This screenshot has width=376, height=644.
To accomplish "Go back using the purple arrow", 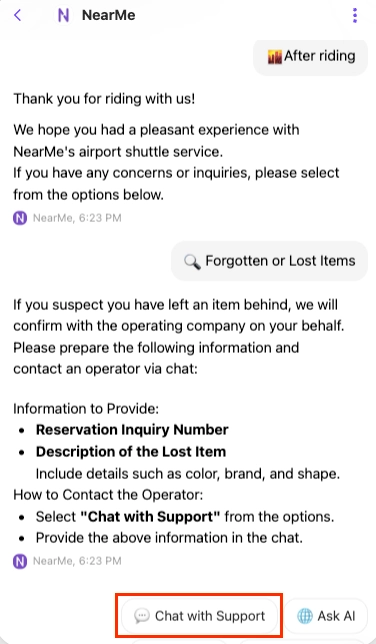I will pos(17,16).
